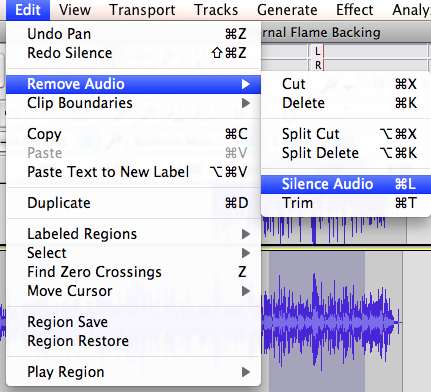Screen dimensions: 431x392
Task: Select Silence Audio
Action: [x=346, y=184]
